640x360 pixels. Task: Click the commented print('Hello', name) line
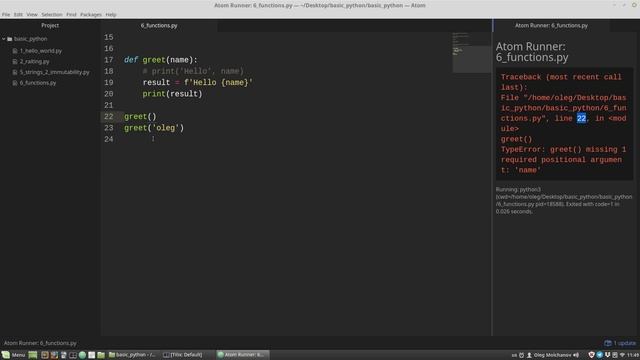click(193, 71)
